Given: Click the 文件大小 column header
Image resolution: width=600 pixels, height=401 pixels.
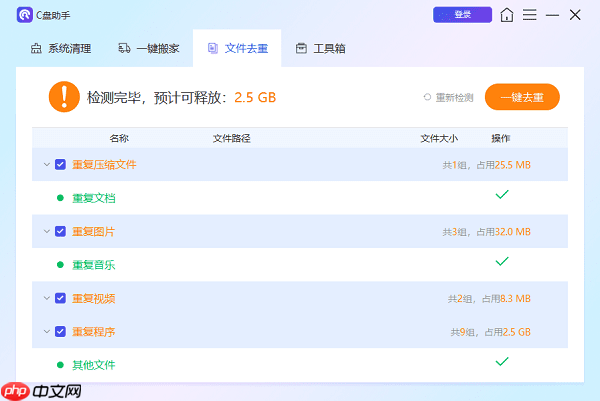Looking at the screenshot, I should pos(439,138).
